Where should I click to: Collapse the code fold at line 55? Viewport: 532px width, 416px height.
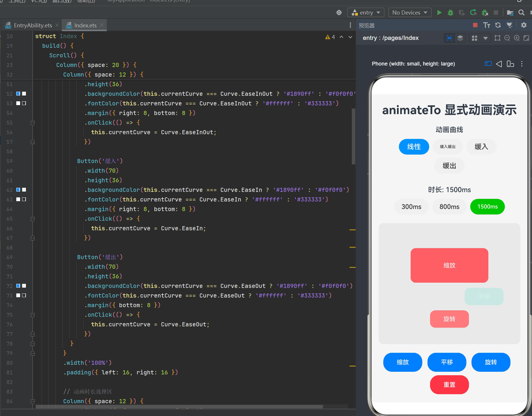(x=33, y=123)
